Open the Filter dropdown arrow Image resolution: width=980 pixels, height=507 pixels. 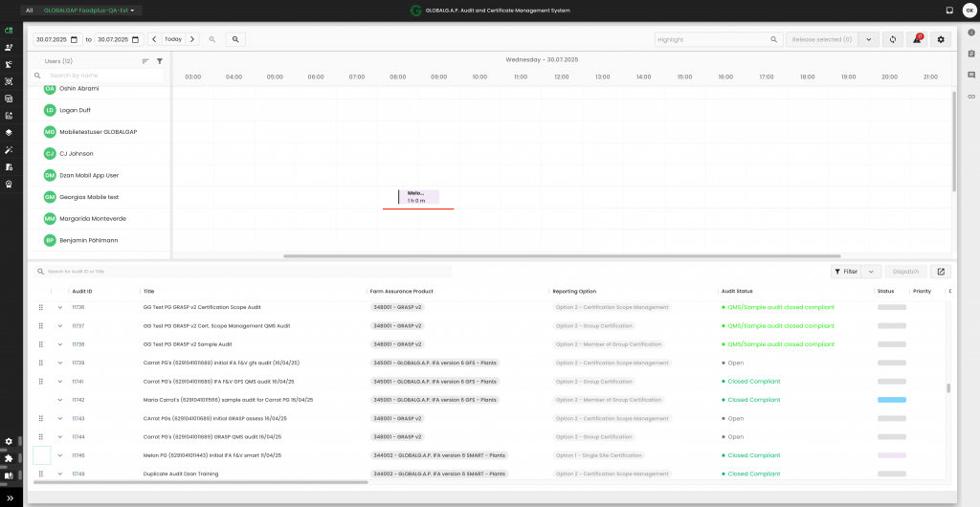click(871, 272)
